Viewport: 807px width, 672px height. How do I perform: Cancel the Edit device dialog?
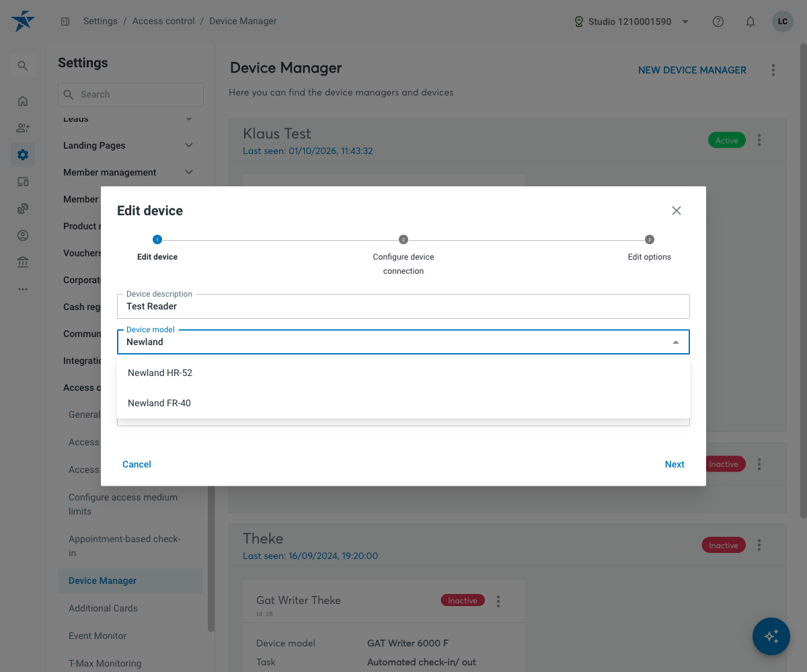click(x=137, y=464)
